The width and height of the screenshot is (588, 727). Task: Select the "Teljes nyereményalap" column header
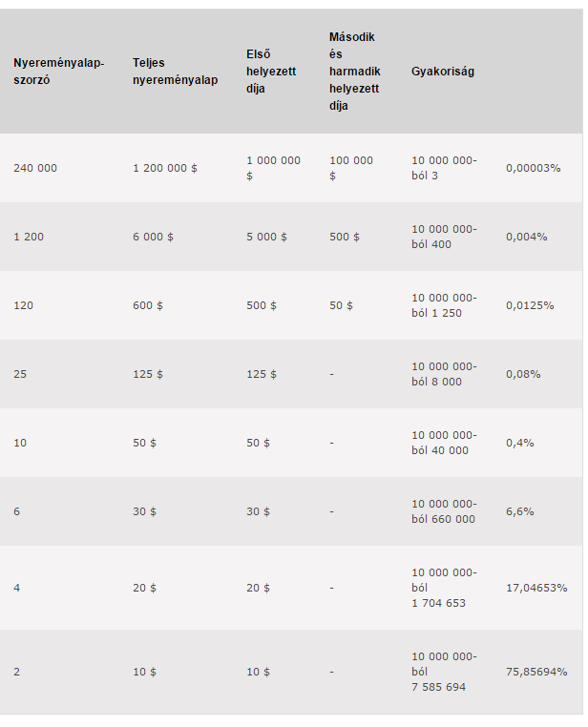[175, 72]
